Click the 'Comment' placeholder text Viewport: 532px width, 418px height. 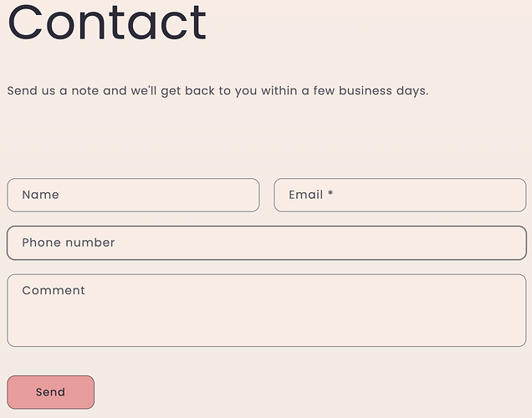[x=54, y=291]
